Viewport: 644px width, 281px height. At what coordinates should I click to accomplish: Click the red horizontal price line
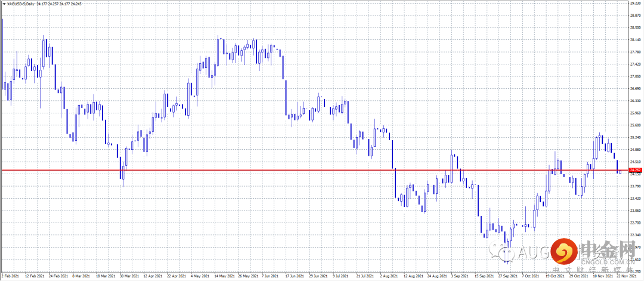coord(314,169)
